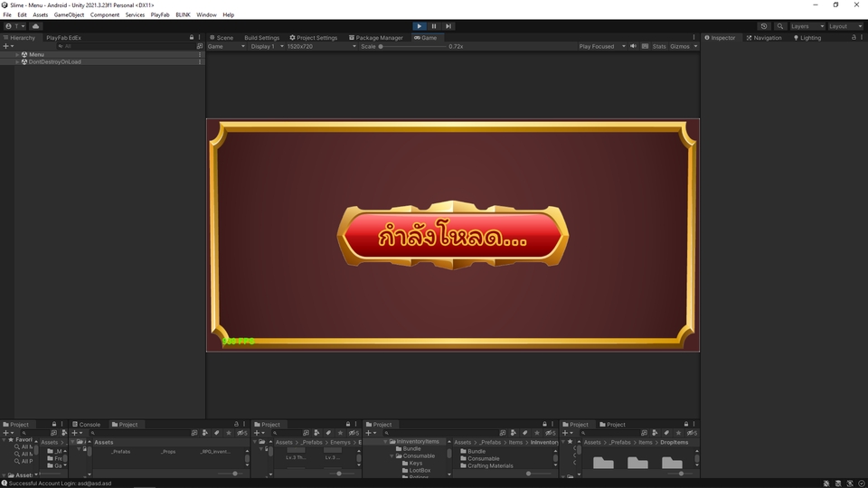
Task: Switch to the Navigation tab
Action: coord(764,38)
